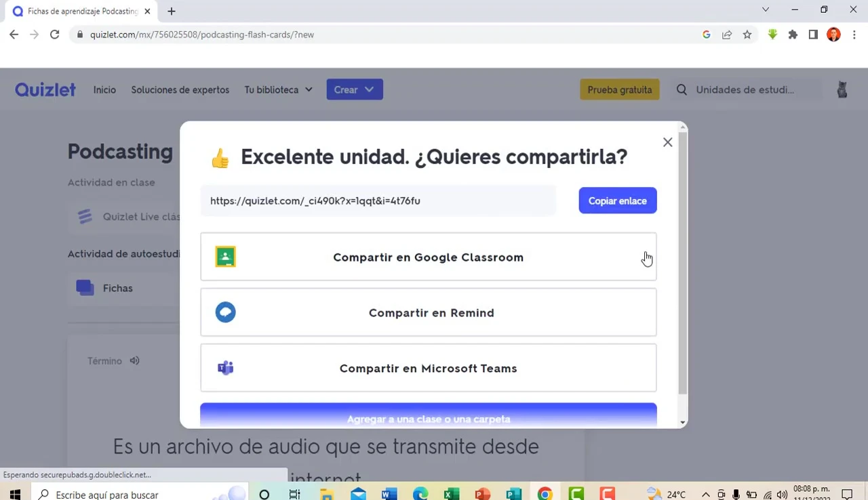868x500 pixels.
Task: Click the Fichas flashcards icon
Action: tap(85, 288)
